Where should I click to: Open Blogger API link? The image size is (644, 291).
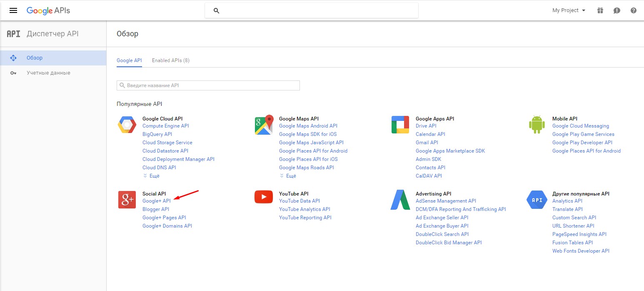156,209
